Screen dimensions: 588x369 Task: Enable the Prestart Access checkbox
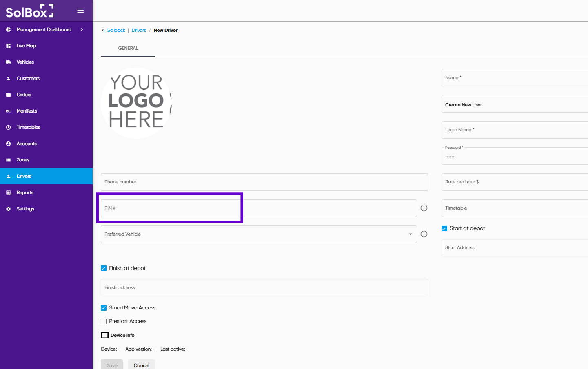[x=104, y=321]
